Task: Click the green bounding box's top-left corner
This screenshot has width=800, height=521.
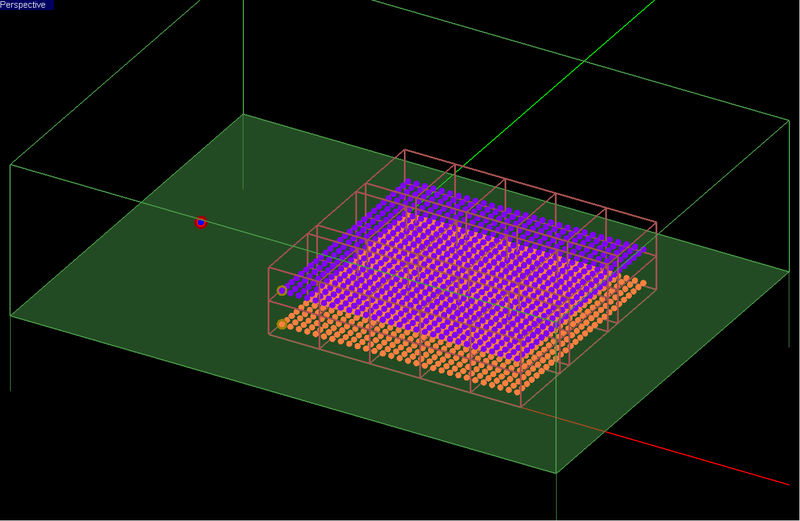Action: (11, 165)
